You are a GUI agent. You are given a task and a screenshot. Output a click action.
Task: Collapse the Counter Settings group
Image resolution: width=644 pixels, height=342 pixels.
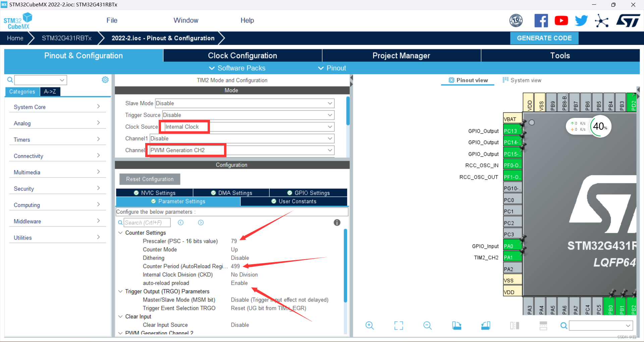120,232
